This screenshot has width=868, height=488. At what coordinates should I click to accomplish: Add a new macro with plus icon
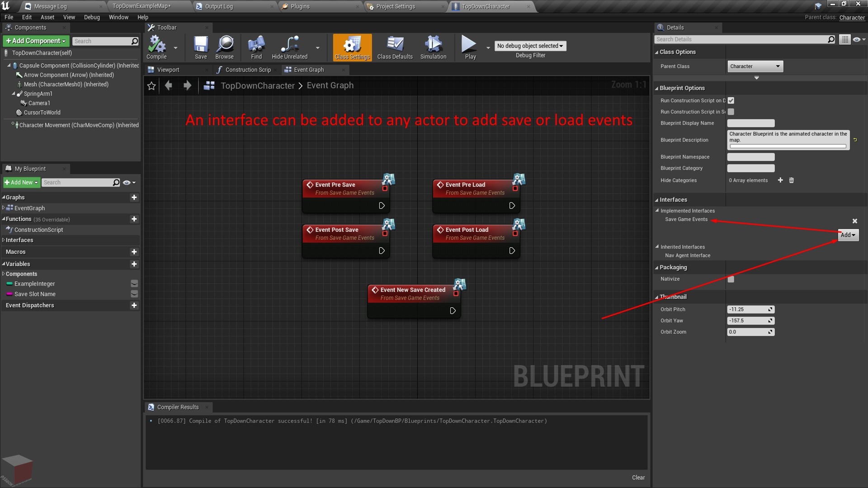134,252
